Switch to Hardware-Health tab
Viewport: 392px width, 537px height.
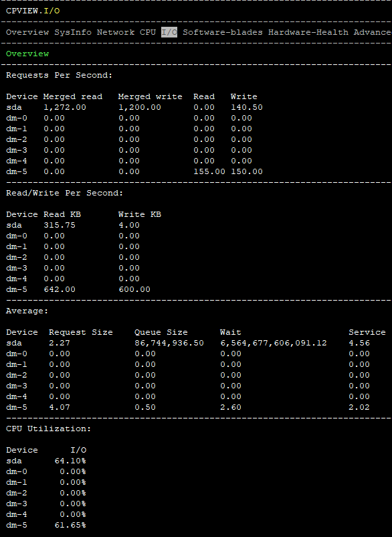[x=308, y=32]
